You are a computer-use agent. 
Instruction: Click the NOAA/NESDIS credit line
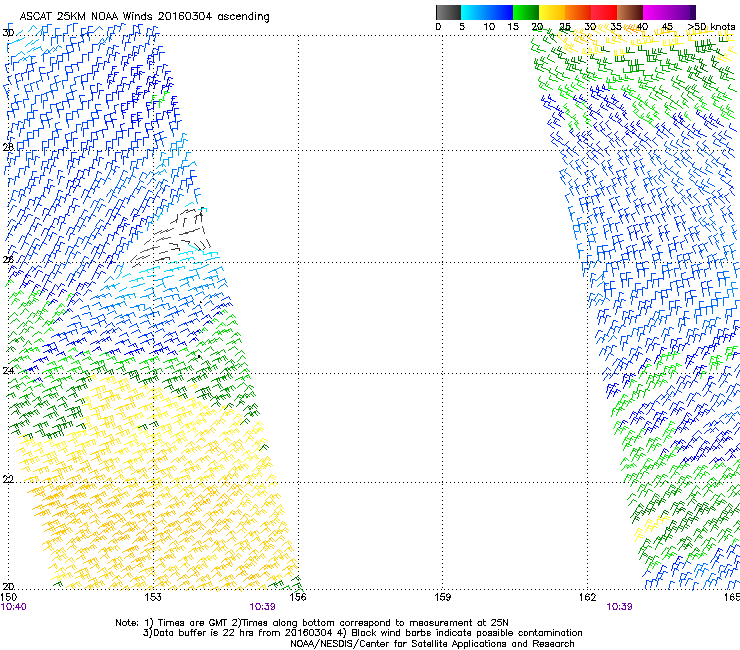(x=432, y=644)
